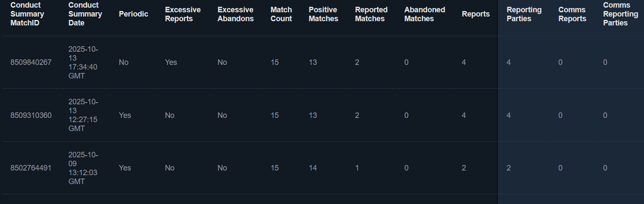Click the Reports column header
The width and height of the screenshot is (644, 204).
[x=475, y=14]
